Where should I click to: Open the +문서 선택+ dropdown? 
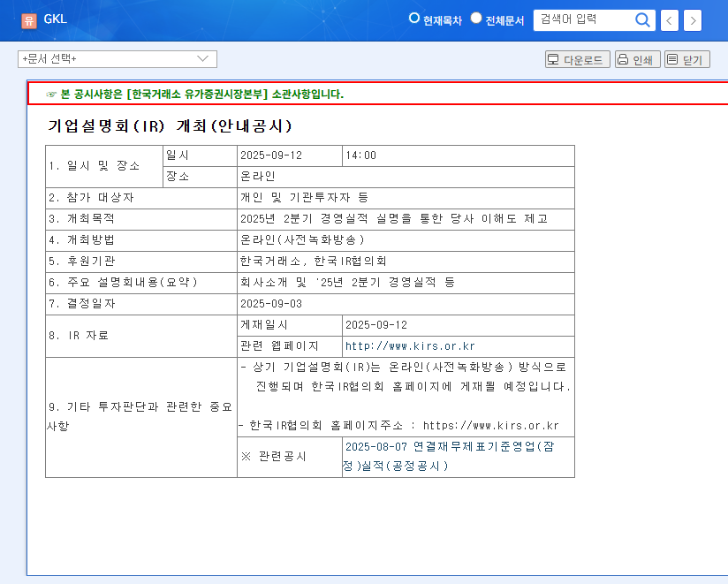[x=118, y=58]
